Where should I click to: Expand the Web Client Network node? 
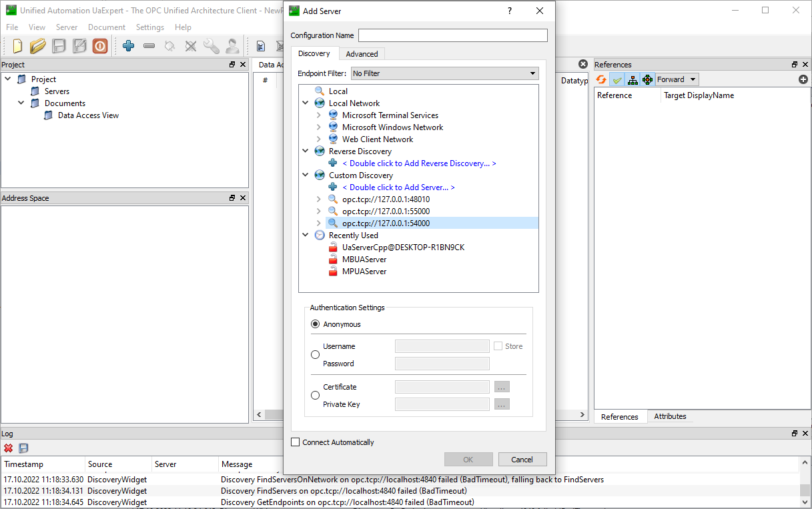click(319, 139)
